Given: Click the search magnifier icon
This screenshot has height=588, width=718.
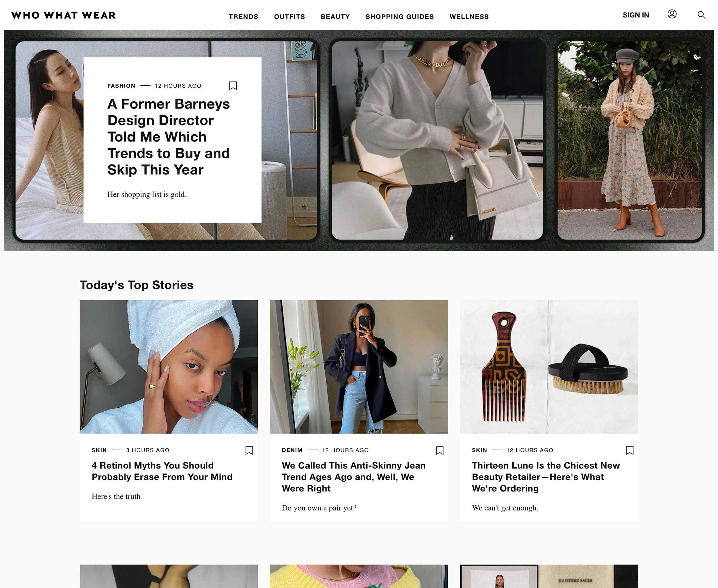Looking at the screenshot, I should point(701,15).
